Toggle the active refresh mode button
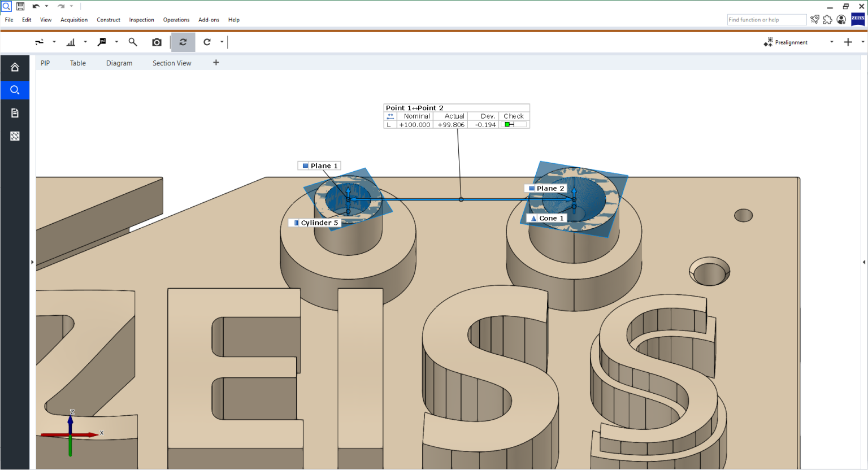This screenshot has height=470, width=868. click(182, 42)
